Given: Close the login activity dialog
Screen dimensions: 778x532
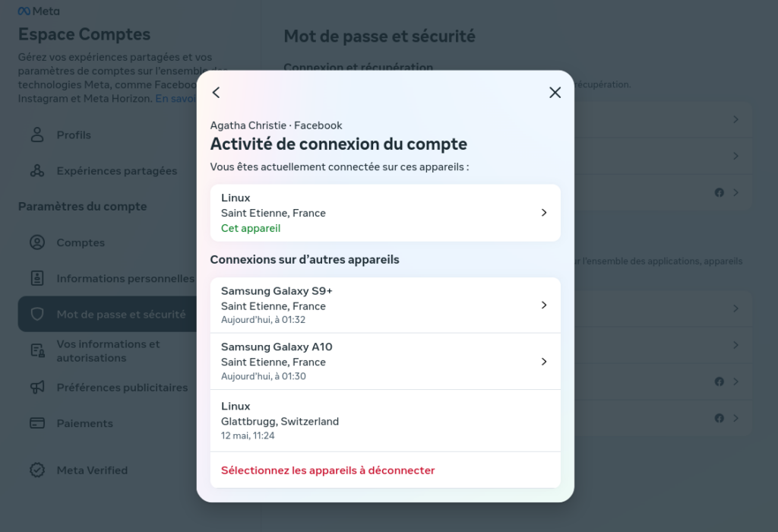Looking at the screenshot, I should 555,92.
